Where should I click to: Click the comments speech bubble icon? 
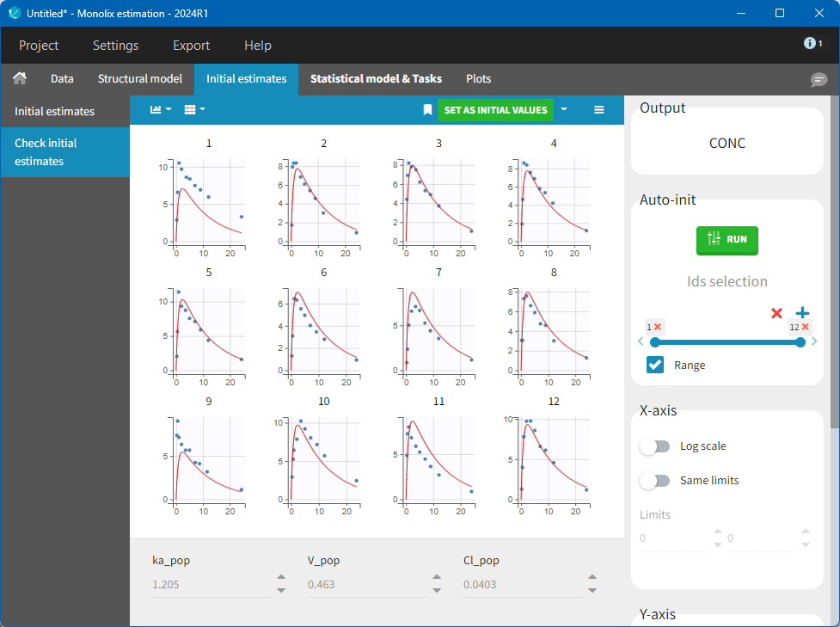point(819,79)
